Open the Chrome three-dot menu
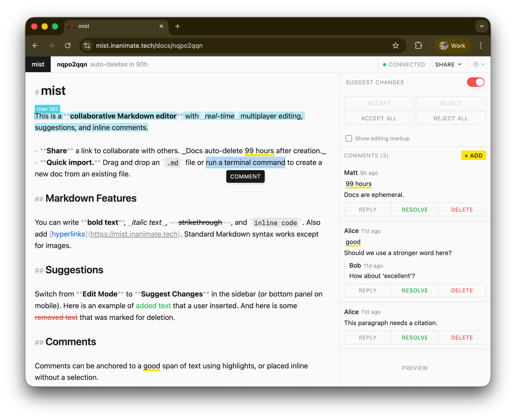This screenshot has height=420, width=516. 481,46
